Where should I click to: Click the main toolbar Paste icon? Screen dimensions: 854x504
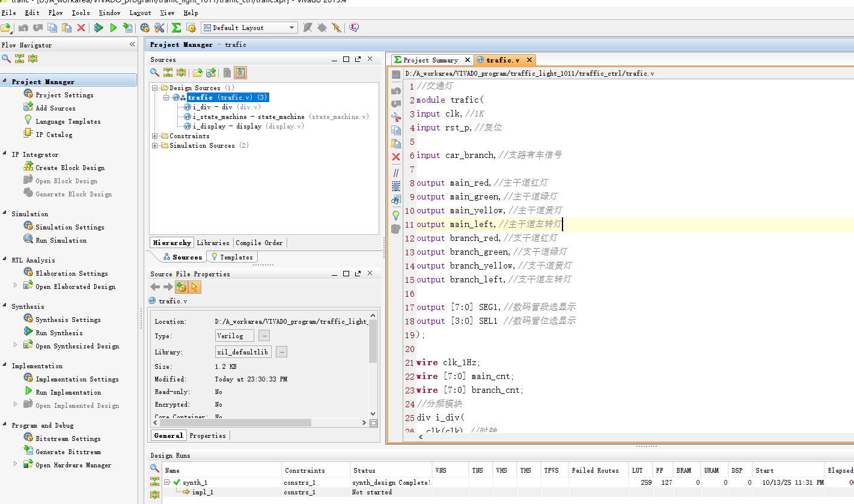pyautogui.click(x=67, y=28)
